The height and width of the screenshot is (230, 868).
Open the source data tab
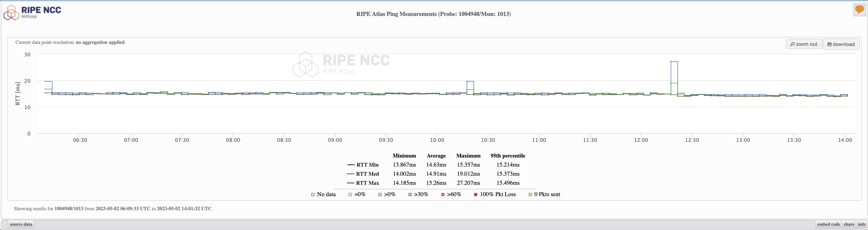[x=21, y=224]
